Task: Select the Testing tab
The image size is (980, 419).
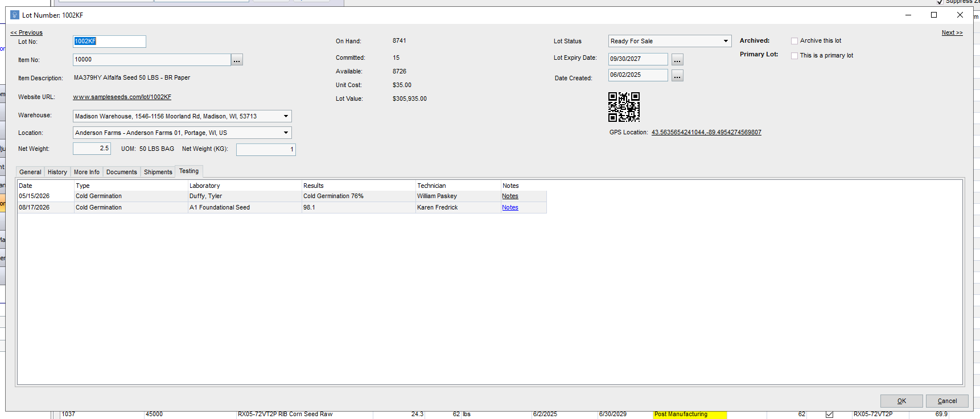Action: coord(189,171)
